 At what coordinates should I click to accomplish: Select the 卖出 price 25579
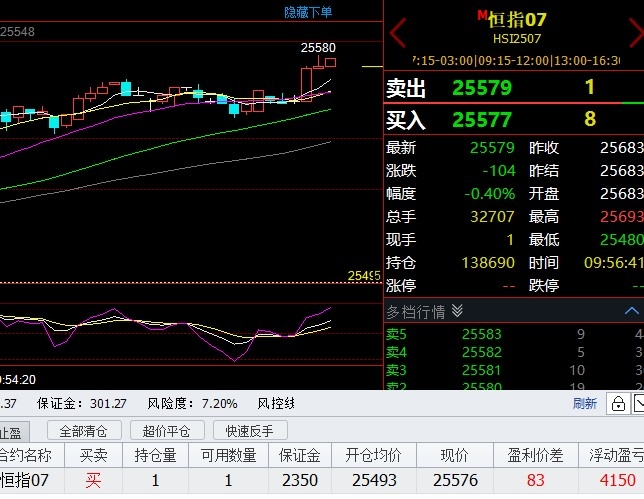click(482, 87)
